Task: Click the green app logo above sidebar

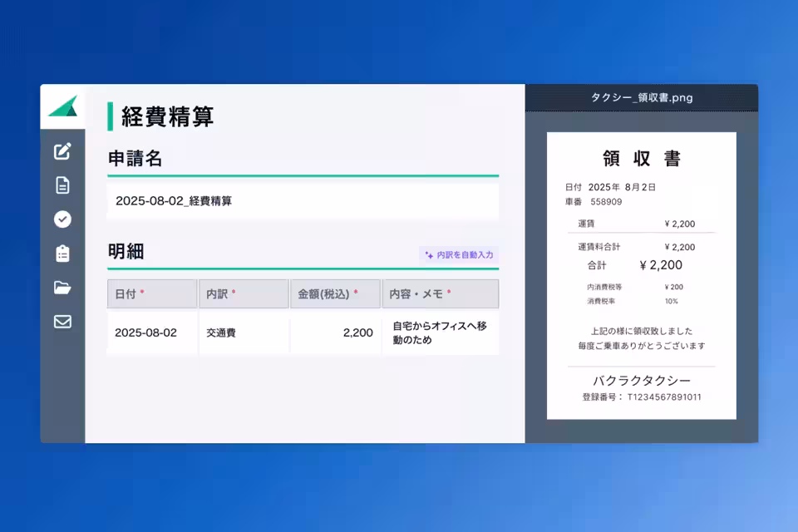Action: pyautogui.click(x=62, y=106)
